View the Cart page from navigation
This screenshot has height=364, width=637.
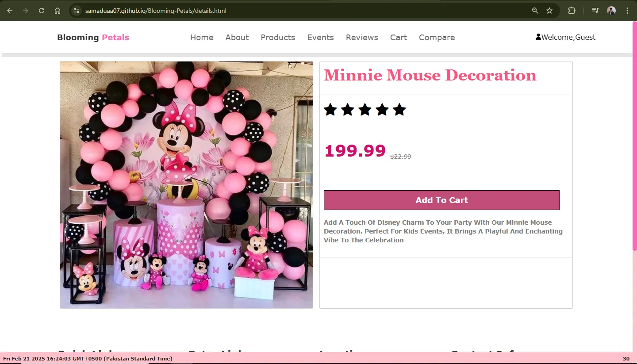coord(399,38)
